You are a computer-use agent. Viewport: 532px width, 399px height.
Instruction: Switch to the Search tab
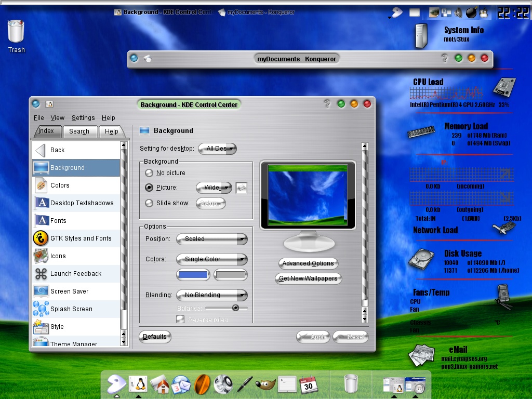(x=79, y=131)
